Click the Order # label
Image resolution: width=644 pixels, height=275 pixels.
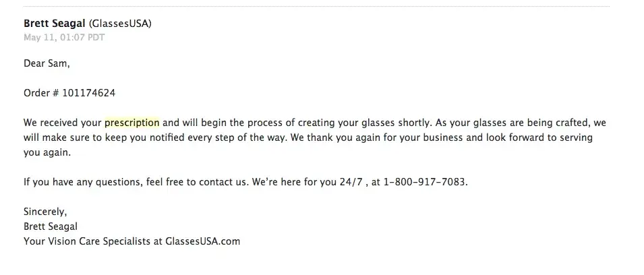point(41,94)
